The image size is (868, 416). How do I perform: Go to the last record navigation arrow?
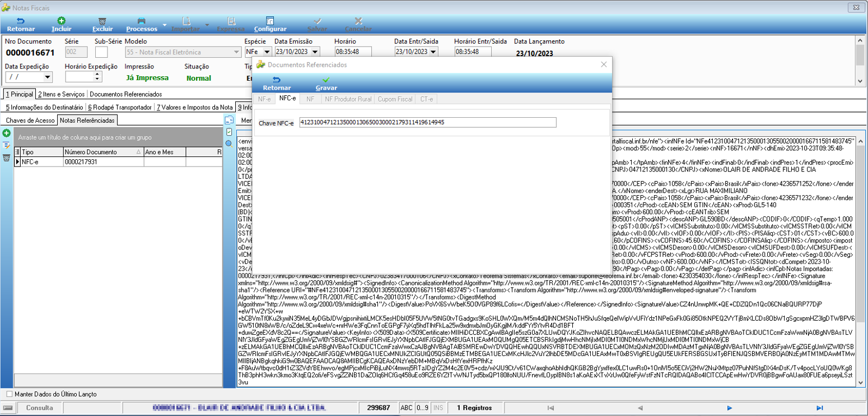tap(819, 408)
